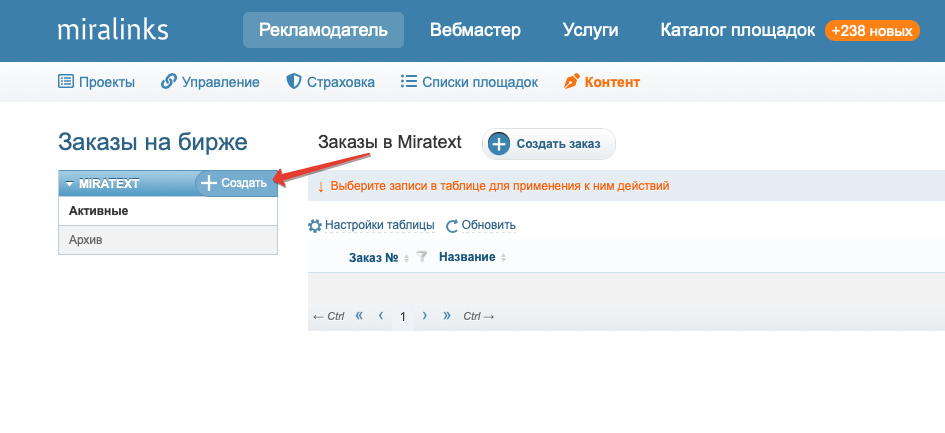Viewport: 945px width, 433px height.
Task: Open Списки площадок
Action: [x=480, y=82]
